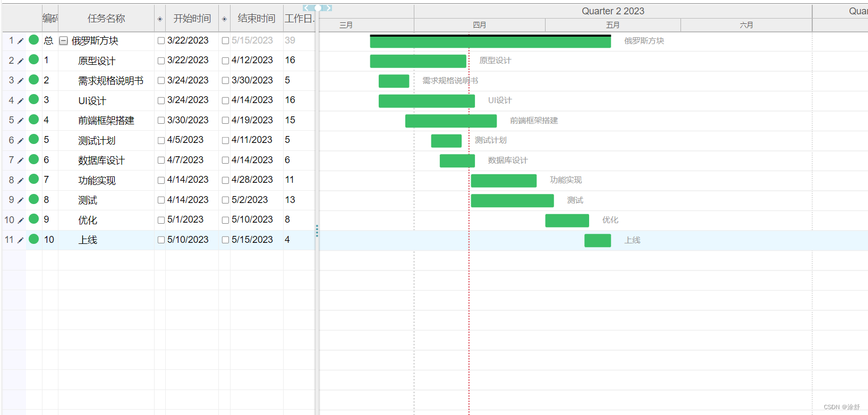
Task: Click the edit pencil icon in row 9
Action: 20,200
